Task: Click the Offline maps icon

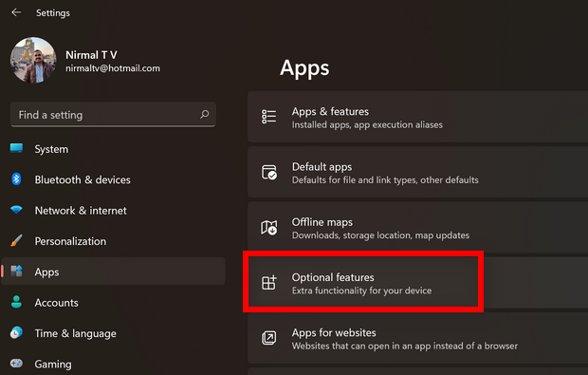Action: (269, 227)
